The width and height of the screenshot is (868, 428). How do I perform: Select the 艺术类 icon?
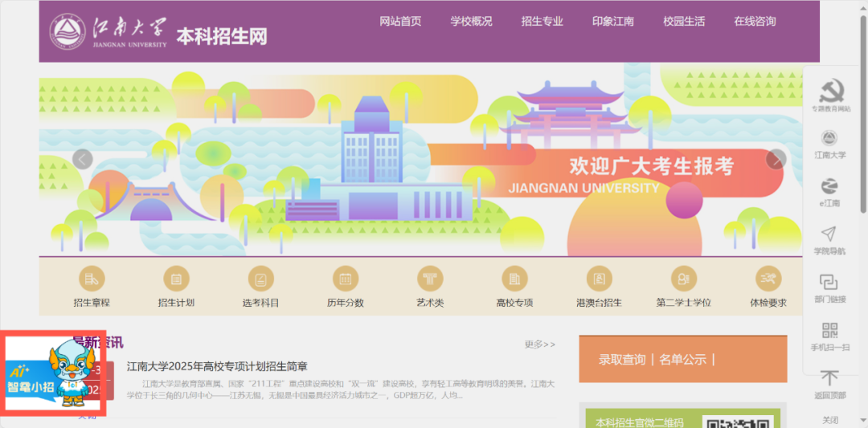point(430,279)
